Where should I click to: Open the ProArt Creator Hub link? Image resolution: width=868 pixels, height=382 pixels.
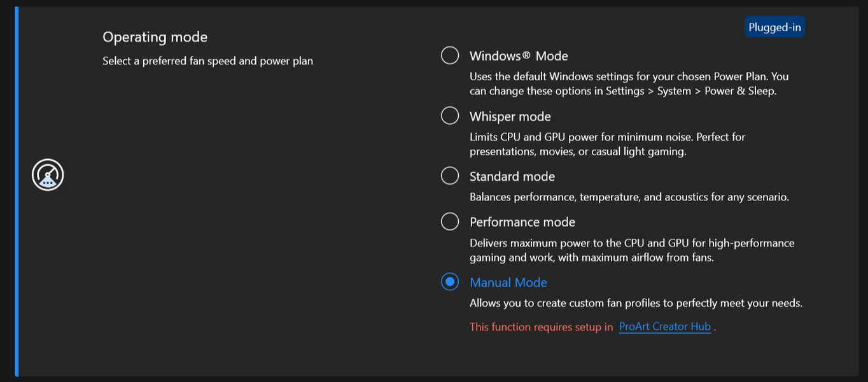[x=664, y=327]
